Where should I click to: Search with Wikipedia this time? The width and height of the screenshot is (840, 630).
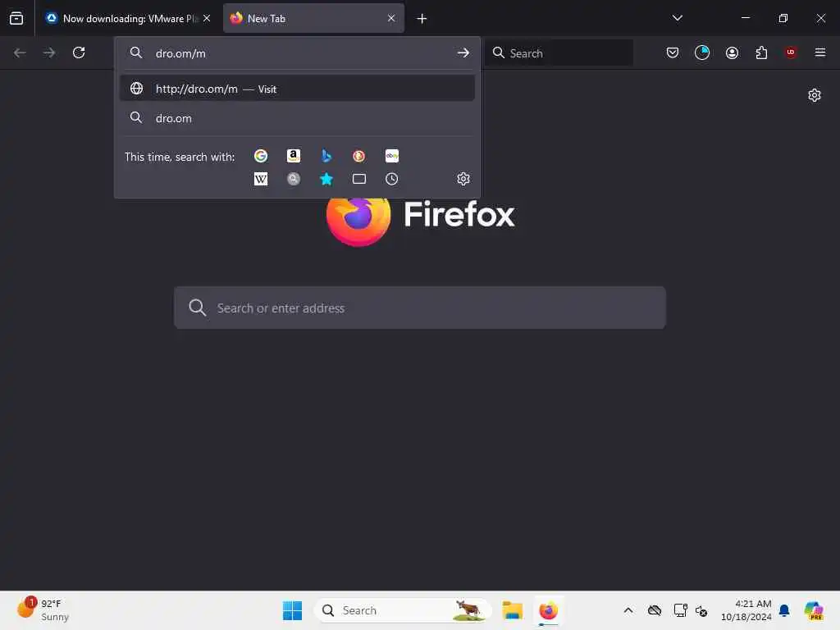click(x=261, y=179)
